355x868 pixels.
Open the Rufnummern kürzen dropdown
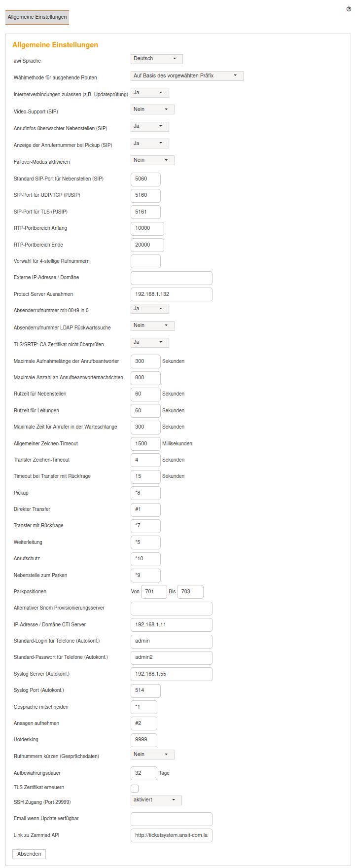(x=152, y=755)
